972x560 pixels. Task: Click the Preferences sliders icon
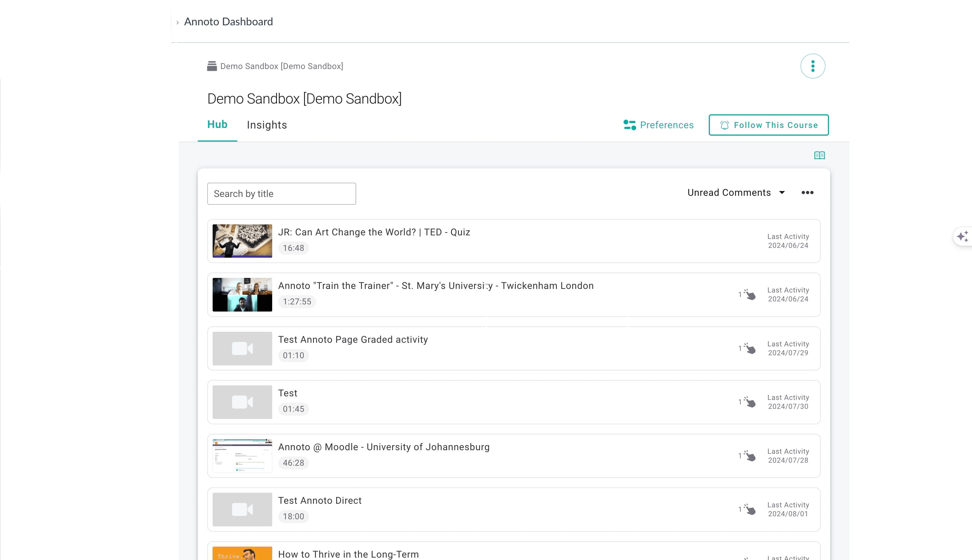point(630,125)
